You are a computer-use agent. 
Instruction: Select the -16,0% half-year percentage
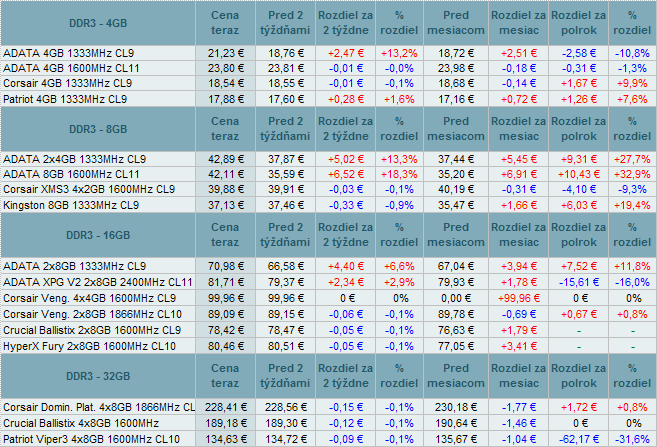point(632,282)
